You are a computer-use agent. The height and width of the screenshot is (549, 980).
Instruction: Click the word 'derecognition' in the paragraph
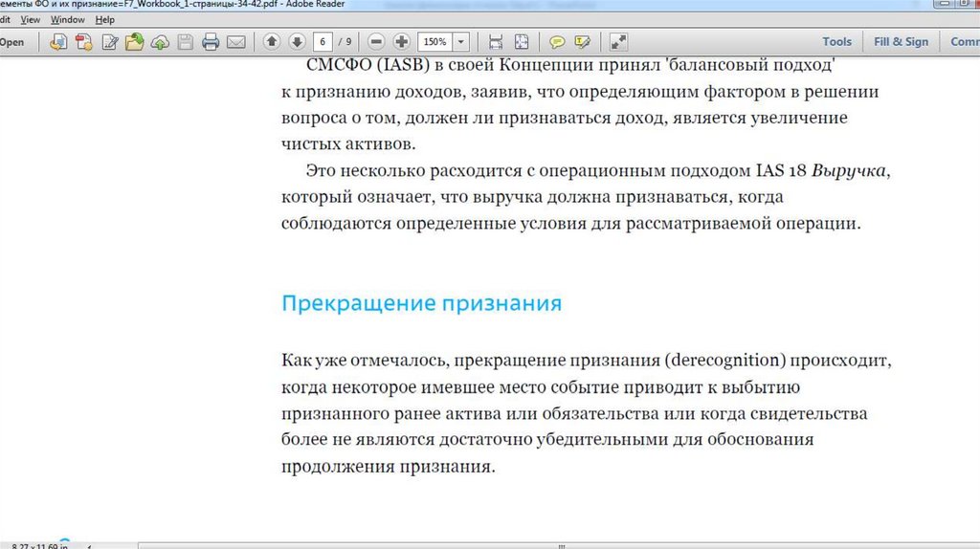pos(725,361)
